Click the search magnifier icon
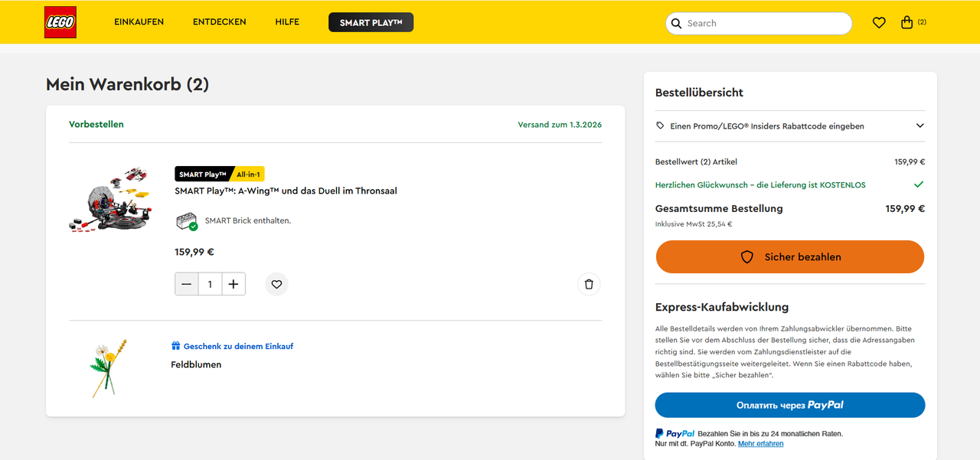 676,24
